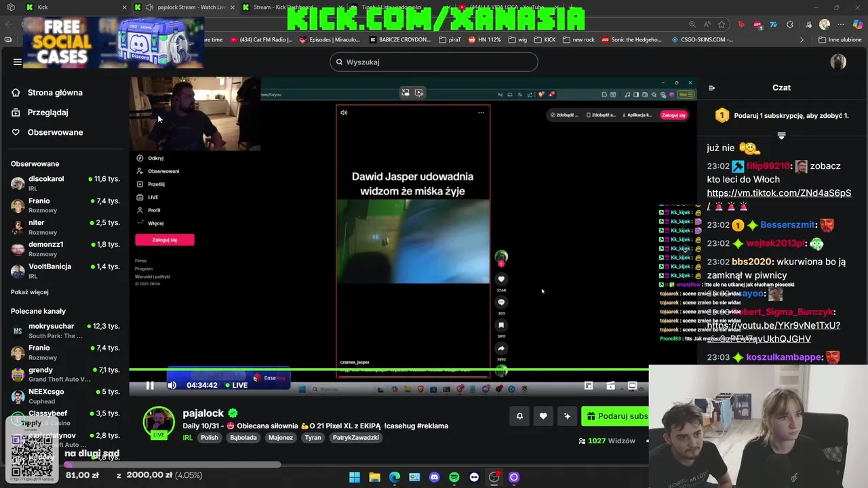This screenshot has height=488, width=868.
Task: Switch to pajalock Stream browser tab
Action: tap(184, 7)
